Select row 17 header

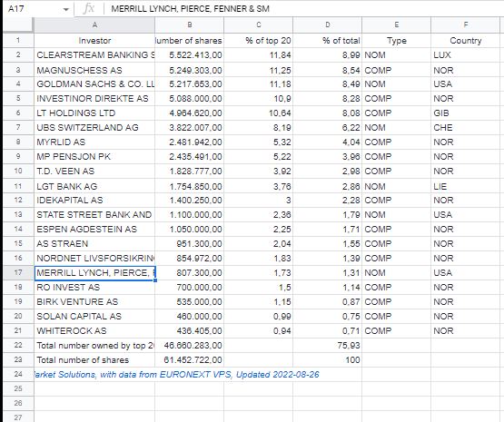(x=18, y=272)
